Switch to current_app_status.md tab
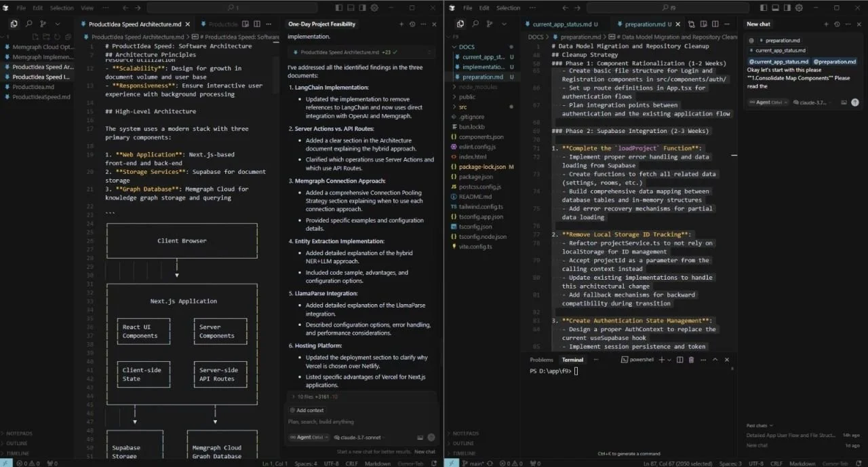 click(561, 24)
